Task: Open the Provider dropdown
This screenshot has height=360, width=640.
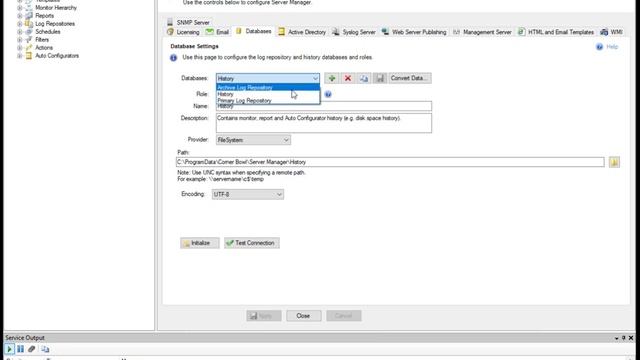Action: pyautogui.click(x=253, y=140)
